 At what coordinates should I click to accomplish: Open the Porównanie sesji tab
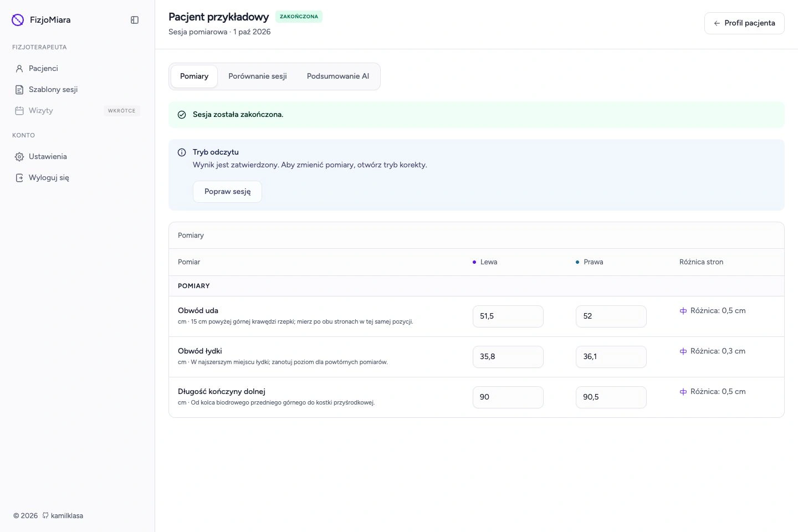pos(258,76)
